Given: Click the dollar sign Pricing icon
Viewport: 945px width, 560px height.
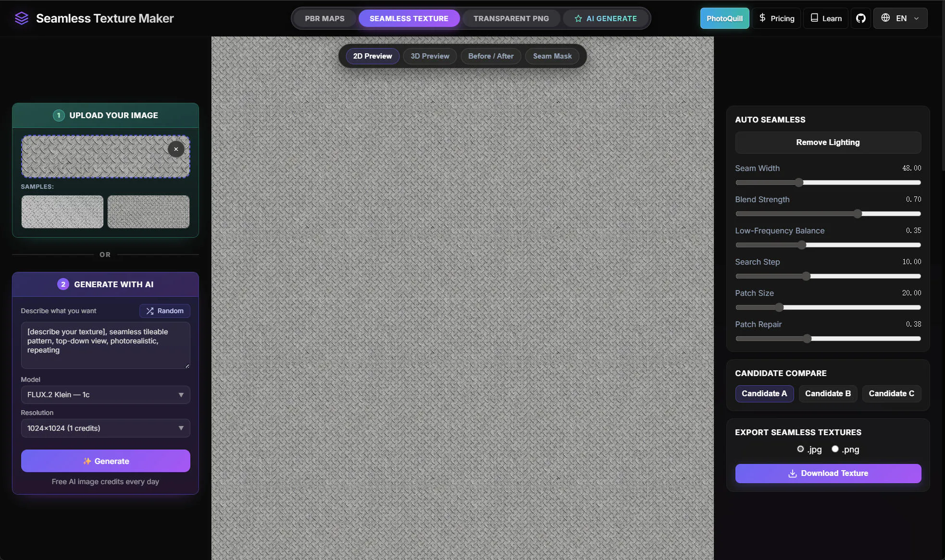Looking at the screenshot, I should click(762, 18).
